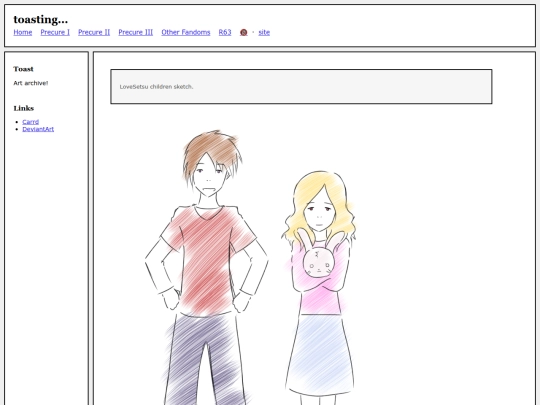Click the "Toast" sidebar heading
Viewport: 540px width, 405px height.
click(23, 69)
